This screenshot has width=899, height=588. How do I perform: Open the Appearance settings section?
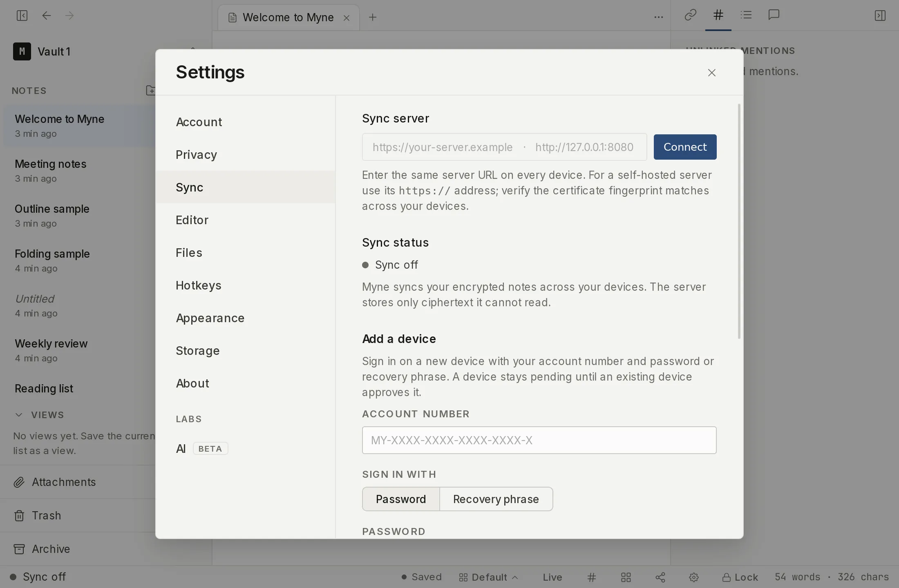pyautogui.click(x=246, y=318)
